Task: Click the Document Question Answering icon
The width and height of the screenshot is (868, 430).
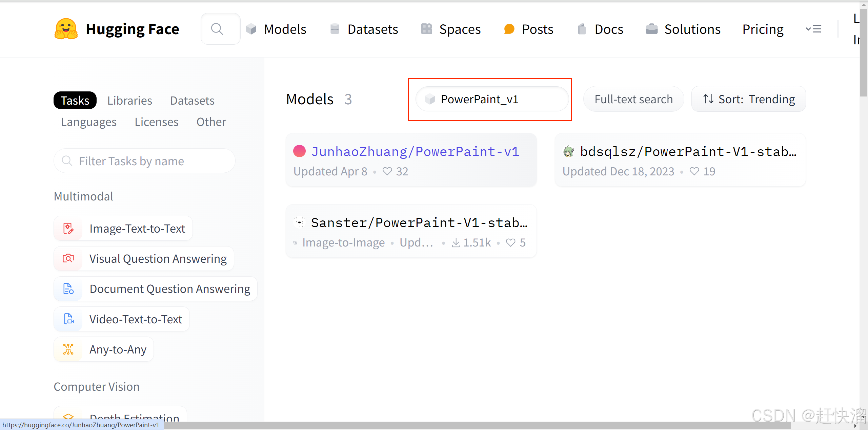Action: pos(68,289)
